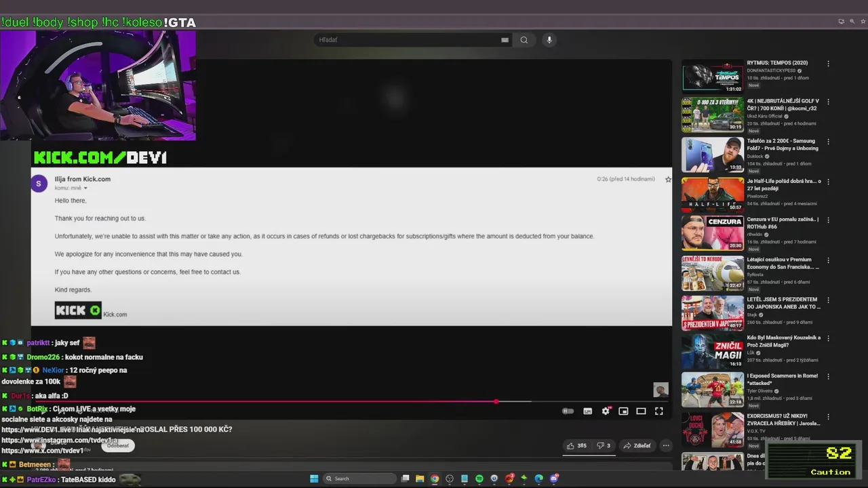Star the email from Ilija from Kick.com
This screenshot has width=868, height=488.
pyautogui.click(x=668, y=180)
